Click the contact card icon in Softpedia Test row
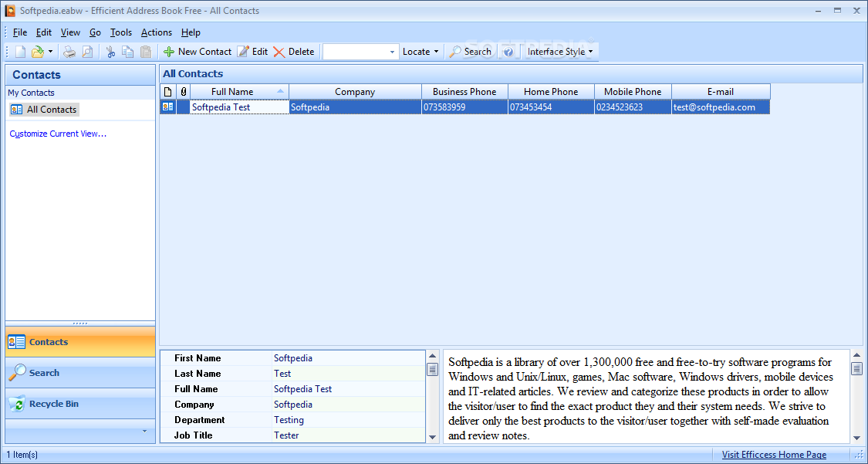 click(x=168, y=107)
